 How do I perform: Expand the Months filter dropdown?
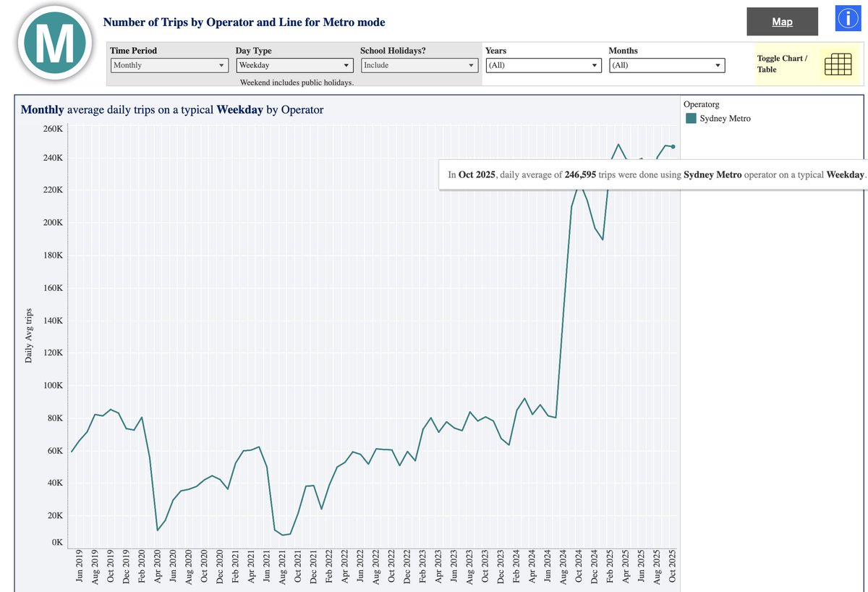click(667, 65)
